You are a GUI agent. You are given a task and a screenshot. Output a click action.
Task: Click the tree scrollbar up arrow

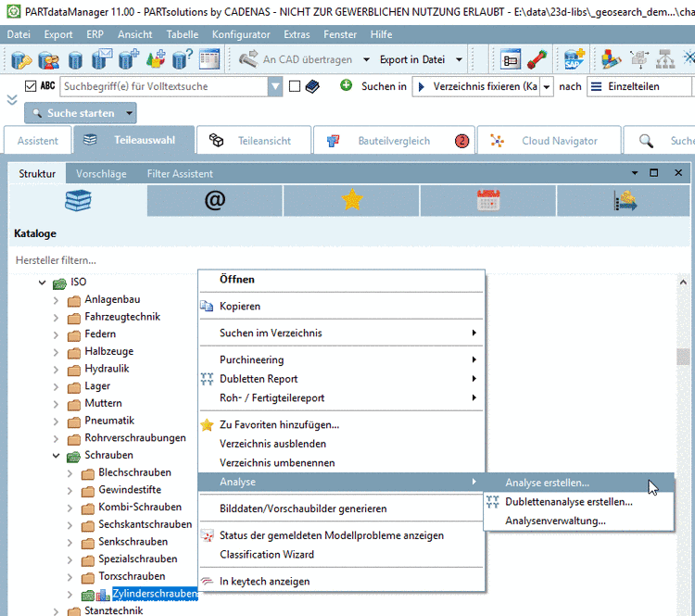[683, 283]
